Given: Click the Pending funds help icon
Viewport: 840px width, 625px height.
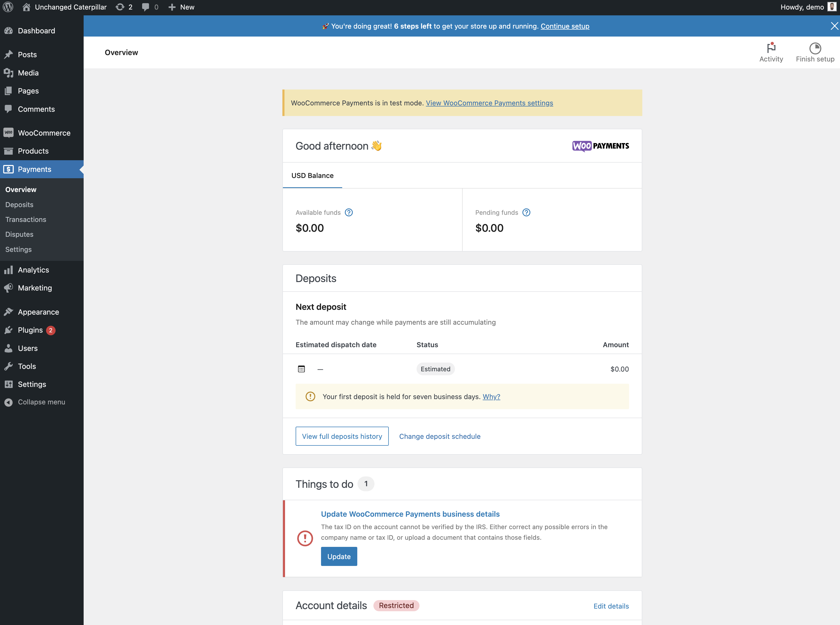Looking at the screenshot, I should coord(527,212).
